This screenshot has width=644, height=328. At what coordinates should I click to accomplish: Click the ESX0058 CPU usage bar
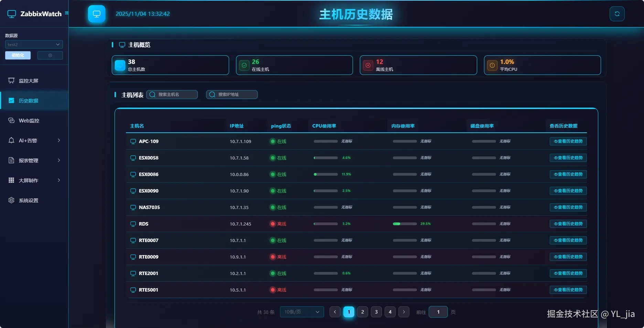[x=326, y=158]
